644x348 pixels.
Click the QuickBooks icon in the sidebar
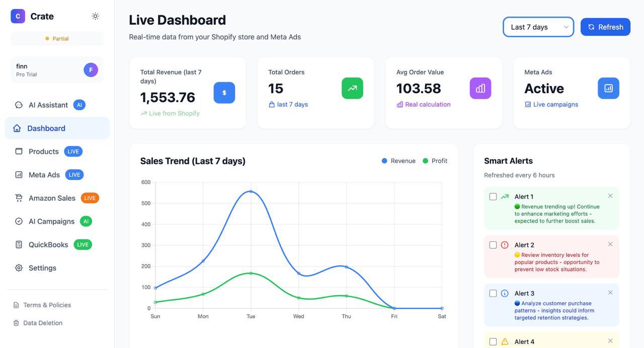click(18, 244)
